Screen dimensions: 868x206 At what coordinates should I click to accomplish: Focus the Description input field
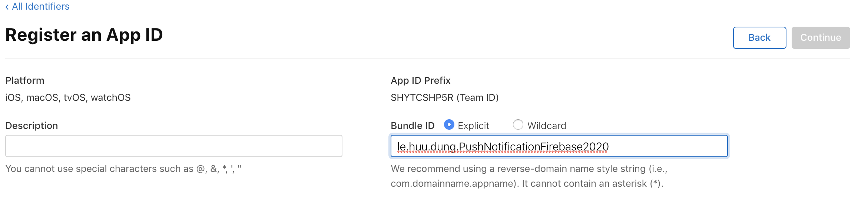173,146
